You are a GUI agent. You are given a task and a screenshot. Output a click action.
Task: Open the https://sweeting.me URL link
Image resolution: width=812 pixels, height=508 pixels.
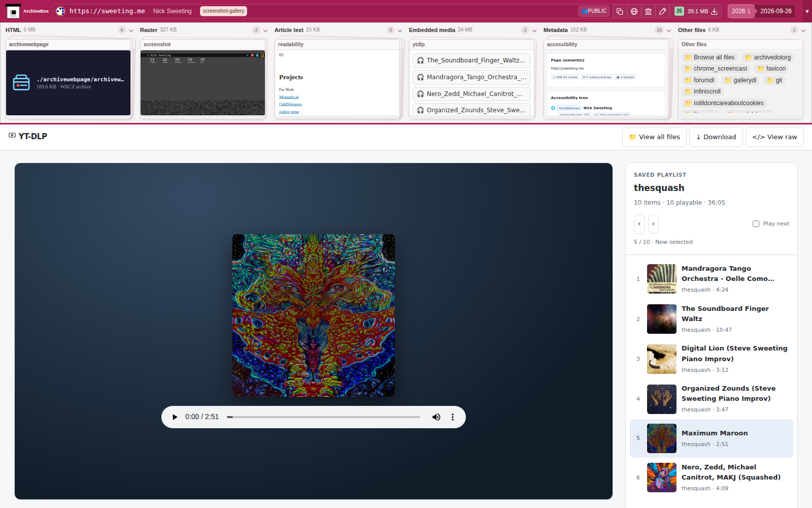tap(107, 11)
